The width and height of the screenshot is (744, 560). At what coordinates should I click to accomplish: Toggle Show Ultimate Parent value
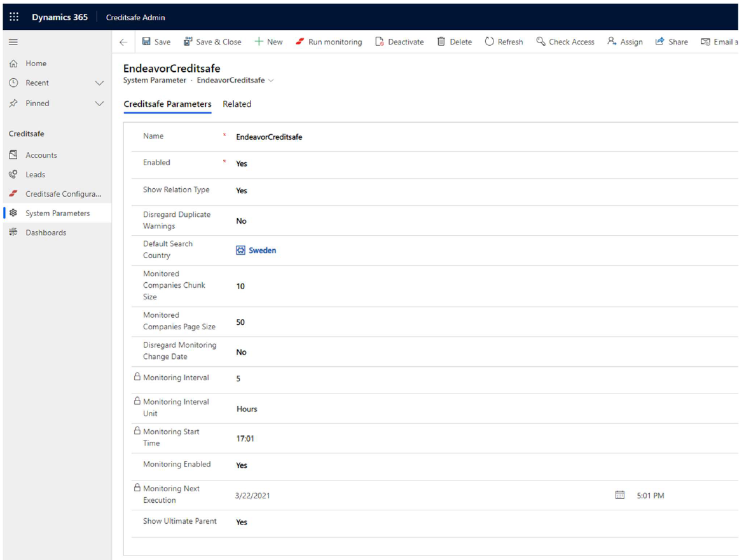[x=242, y=522]
